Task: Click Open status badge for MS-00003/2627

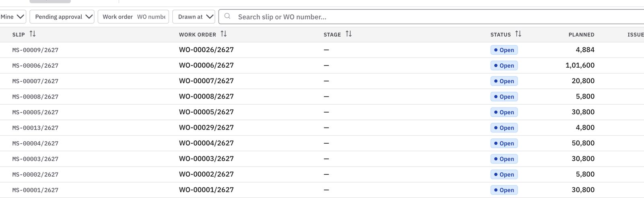Action: click(x=504, y=159)
